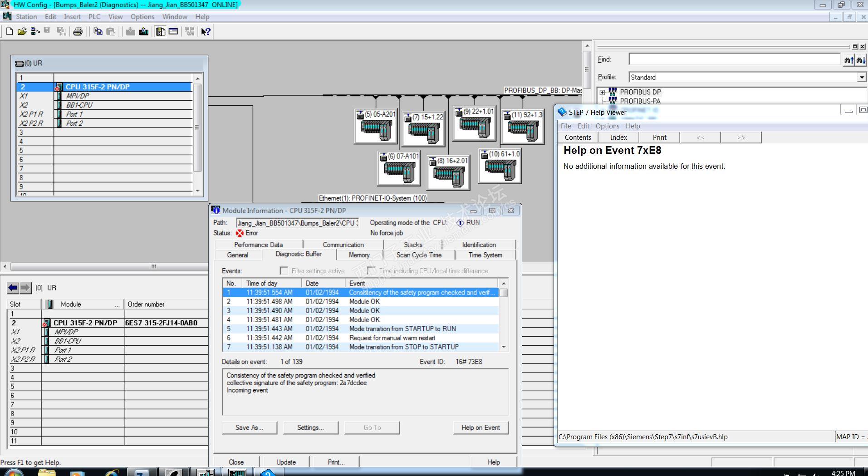Click the Path field in Module Information

coord(297,223)
